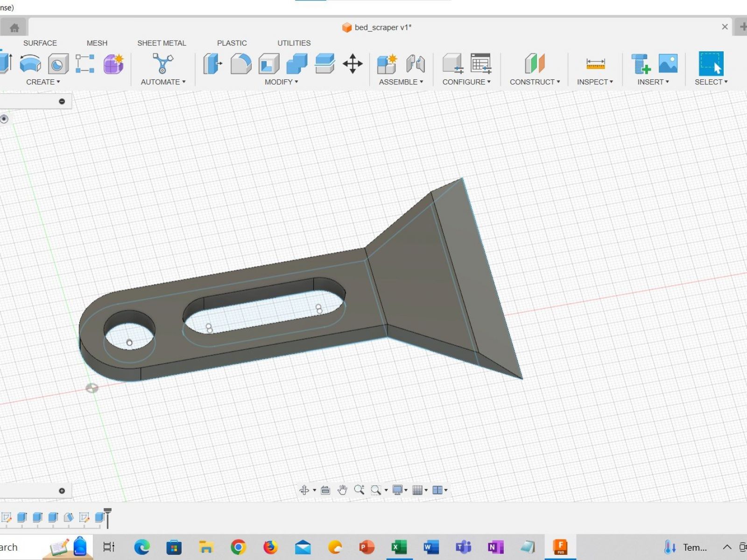This screenshot has width=747, height=560.
Task: Expand the CREATE dropdown menu
Action: click(43, 82)
